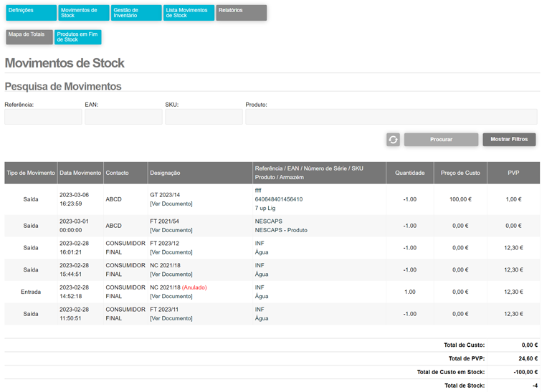Open the Definições tab

click(31, 13)
